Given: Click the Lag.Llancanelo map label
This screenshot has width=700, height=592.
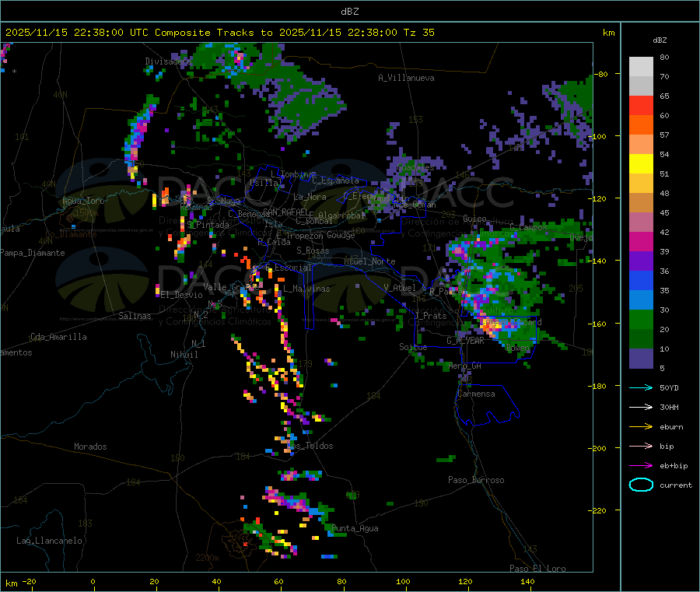Looking at the screenshot, I should coord(49,541).
